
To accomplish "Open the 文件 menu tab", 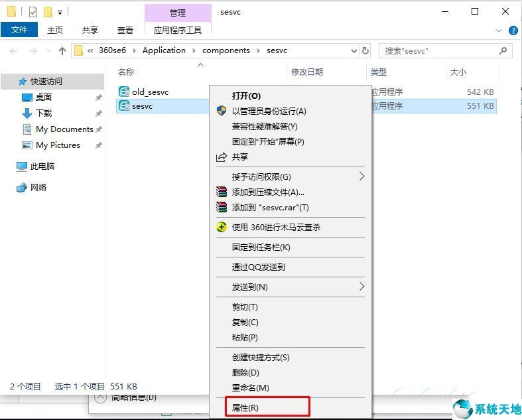I will pos(19,30).
